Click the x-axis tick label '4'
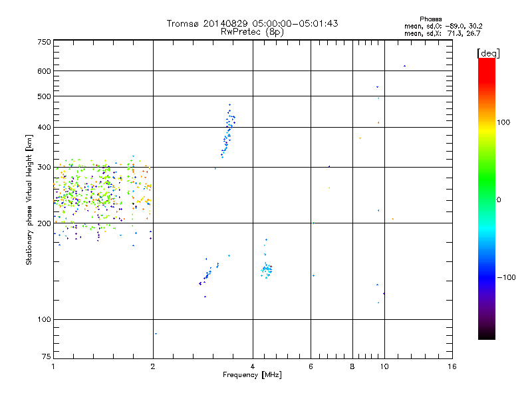The height and width of the screenshot is (399, 532). [x=253, y=366]
